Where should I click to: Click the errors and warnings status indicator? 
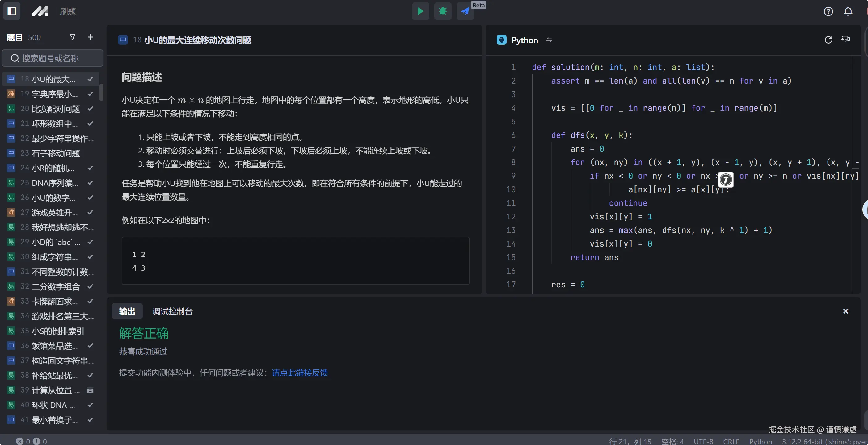click(x=31, y=441)
